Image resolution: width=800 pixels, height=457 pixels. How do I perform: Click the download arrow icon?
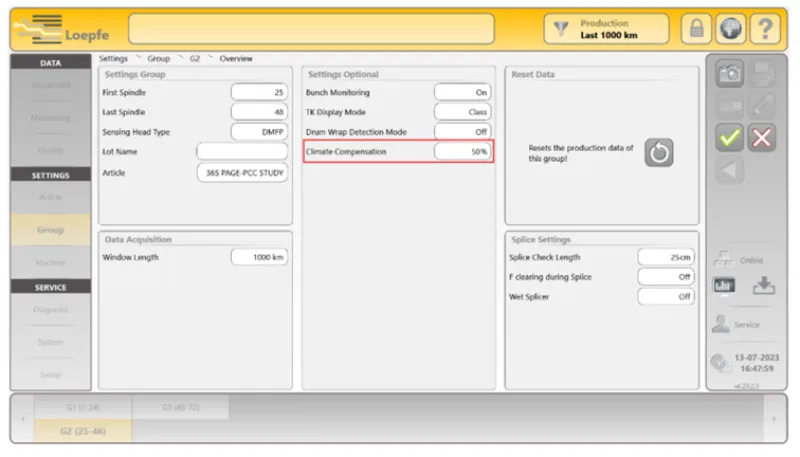coord(763,285)
